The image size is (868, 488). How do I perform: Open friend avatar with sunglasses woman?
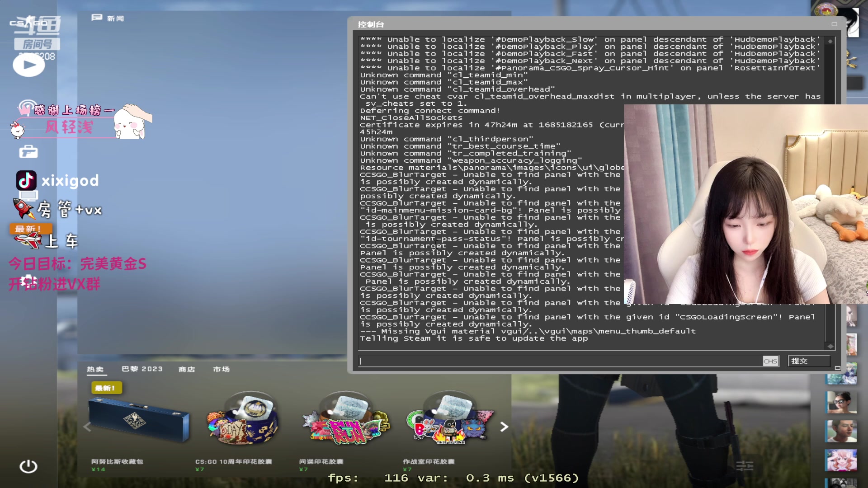pyautogui.click(x=841, y=402)
